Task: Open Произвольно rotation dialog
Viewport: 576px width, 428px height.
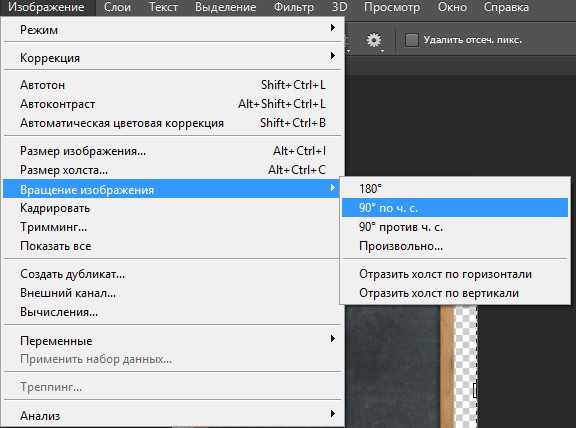Action: pyautogui.click(x=455, y=246)
